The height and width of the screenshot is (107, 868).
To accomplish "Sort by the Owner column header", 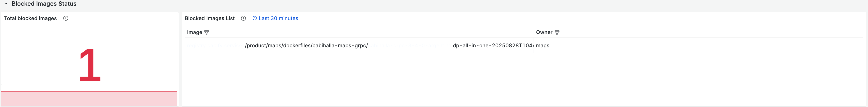I will [544, 32].
